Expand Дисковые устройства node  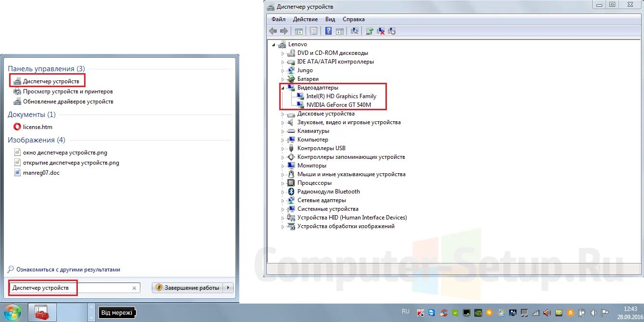click(283, 114)
